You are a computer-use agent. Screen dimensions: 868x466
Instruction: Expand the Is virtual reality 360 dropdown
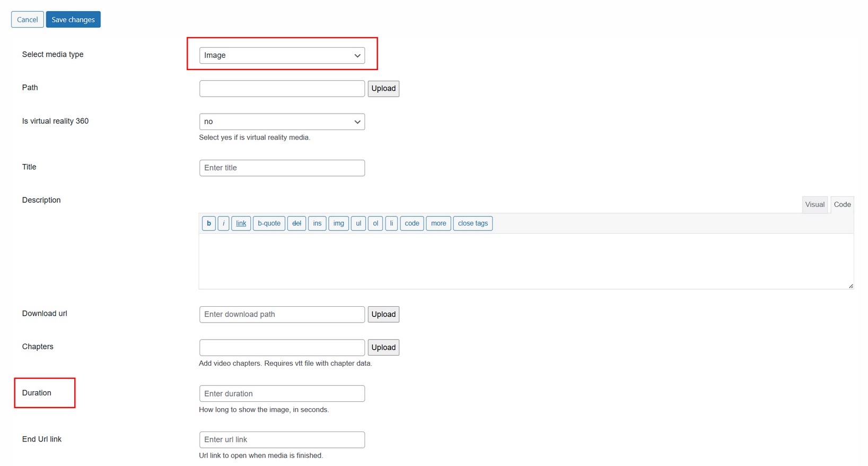(x=282, y=122)
